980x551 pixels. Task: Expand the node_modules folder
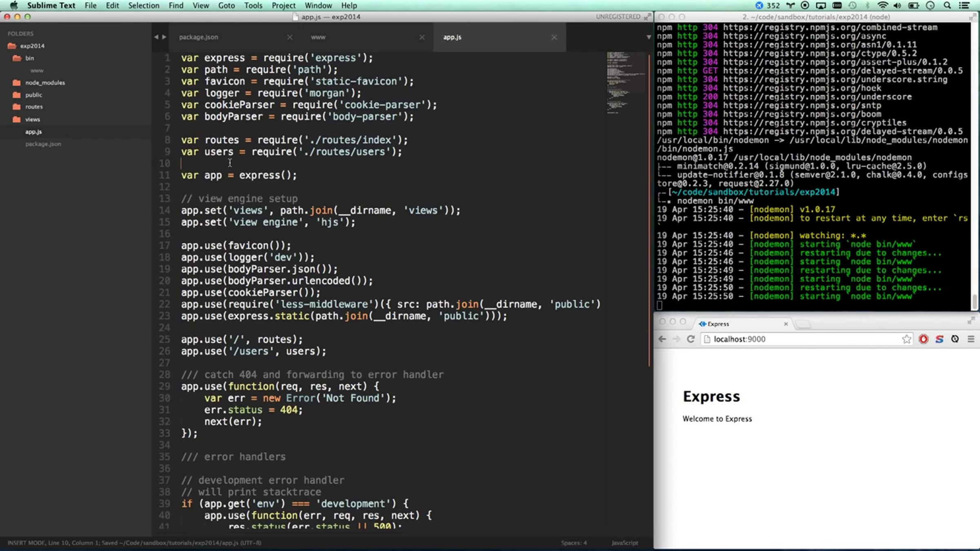tap(45, 82)
